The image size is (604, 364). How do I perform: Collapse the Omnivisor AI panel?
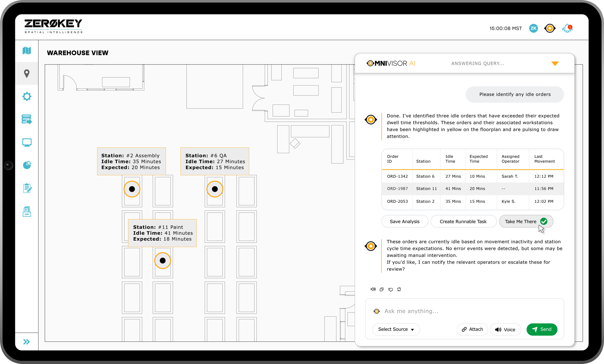(x=555, y=64)
